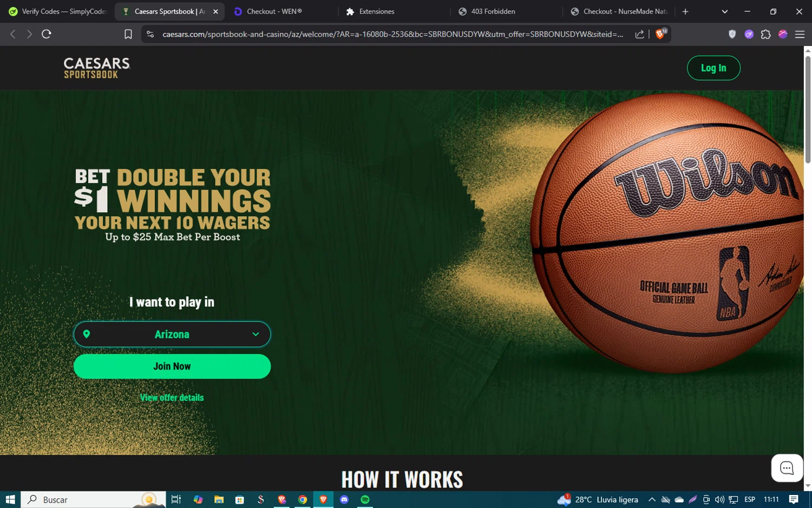The image size is (812, 508).
Task: Show hidden system tray icons
Action: [652, 499]
